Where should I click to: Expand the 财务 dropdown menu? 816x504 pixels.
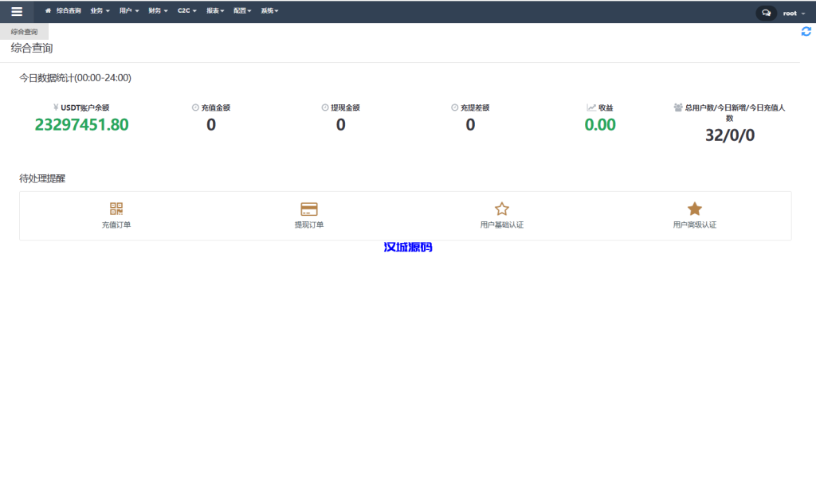pos(158,12)
